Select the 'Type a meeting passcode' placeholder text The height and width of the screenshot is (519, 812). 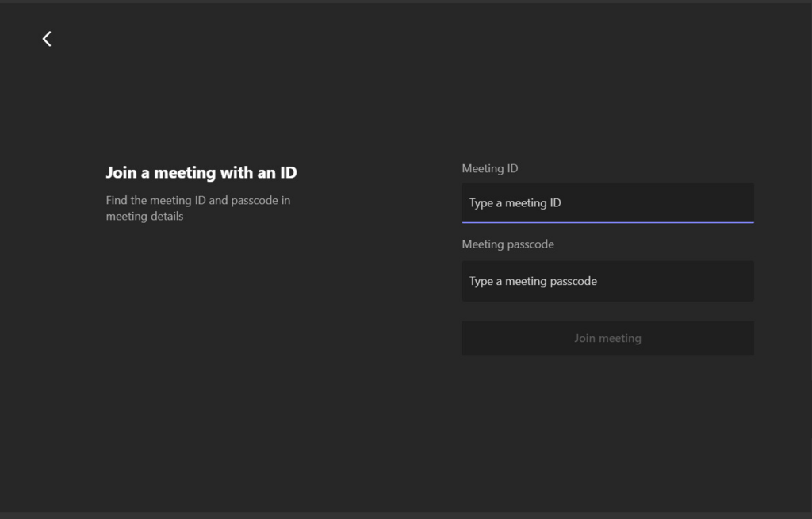point(533,281)
